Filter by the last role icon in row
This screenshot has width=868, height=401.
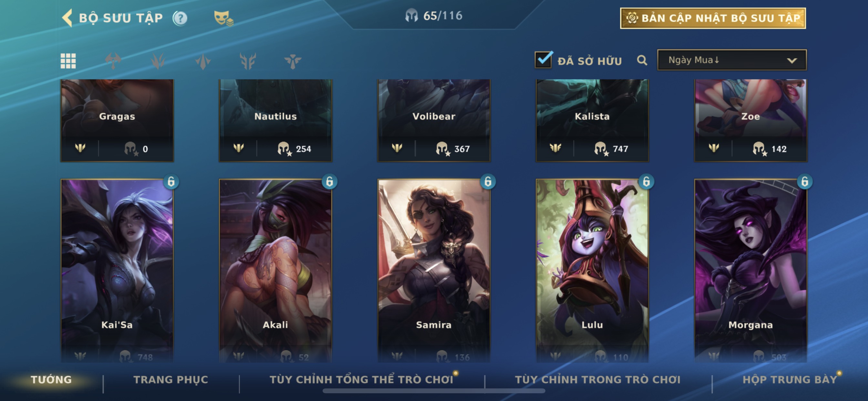coord(293,61)
